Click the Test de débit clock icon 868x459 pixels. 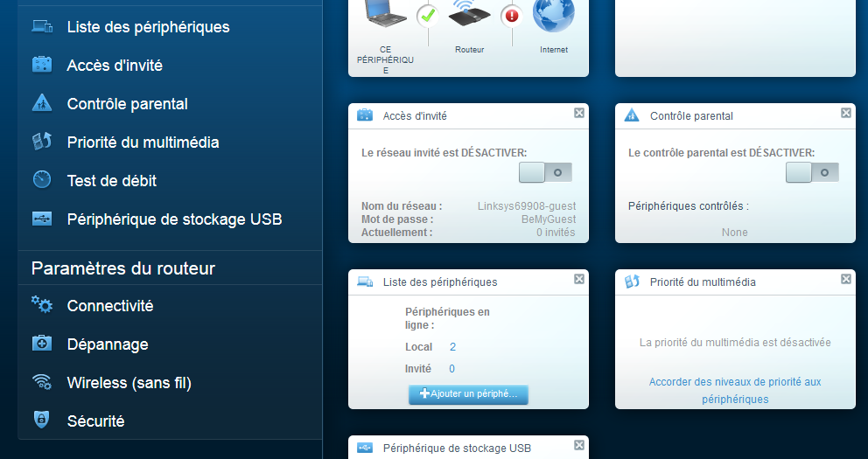click(42, 180)
